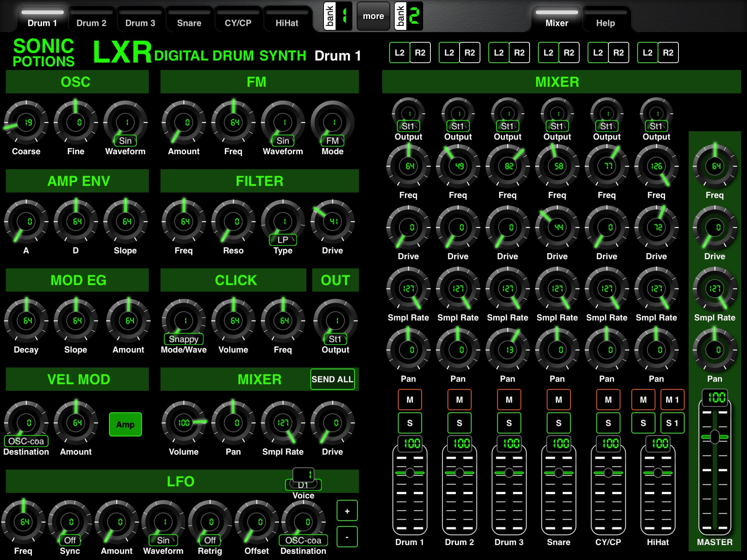Click the CLICK Volume knob
Screen dimensions: 747x560
pos(233,321)
